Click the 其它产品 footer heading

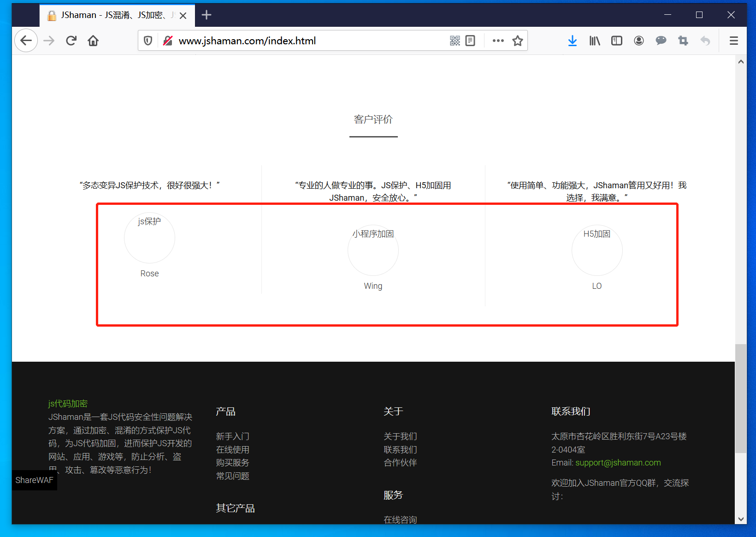pos(236,508)
